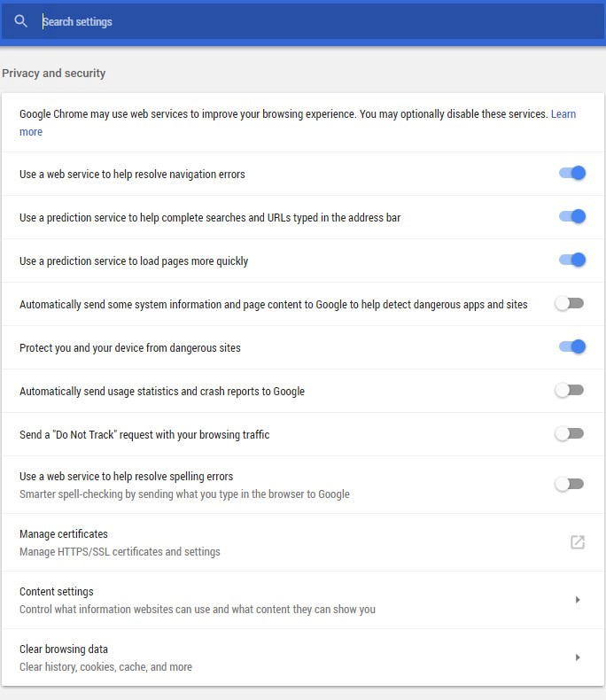This screenshot has width=606, height=700.
Task: Click the Do Not Track setting label
Action: (144, 435)
